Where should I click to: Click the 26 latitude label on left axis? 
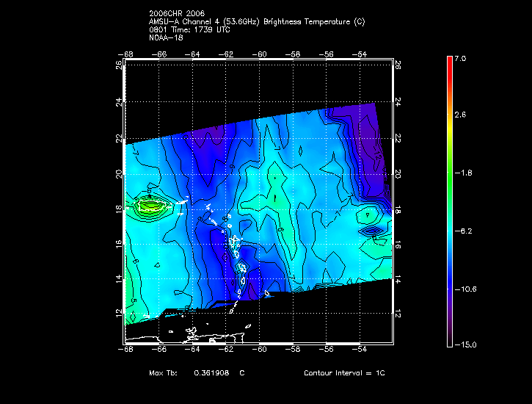119,65
